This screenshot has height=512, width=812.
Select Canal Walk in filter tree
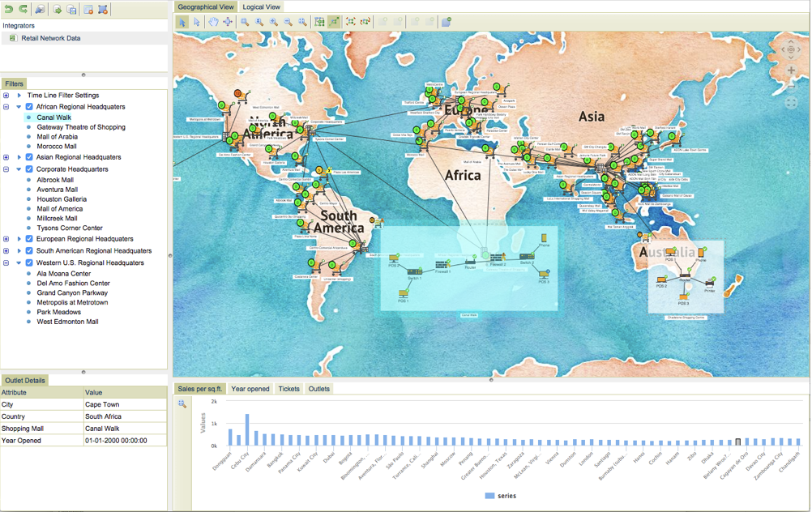tap(53, 117)
